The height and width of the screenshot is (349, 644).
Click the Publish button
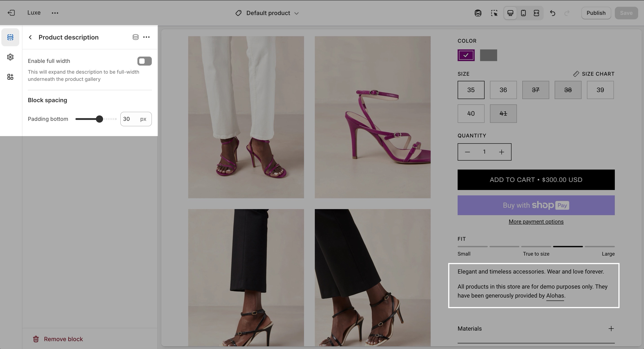click(x=596, y=13)
